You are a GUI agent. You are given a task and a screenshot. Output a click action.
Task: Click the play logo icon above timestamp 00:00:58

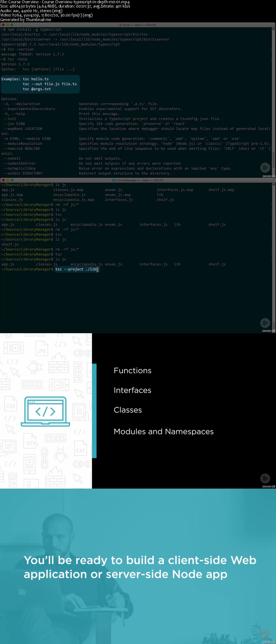coord(265,478)
